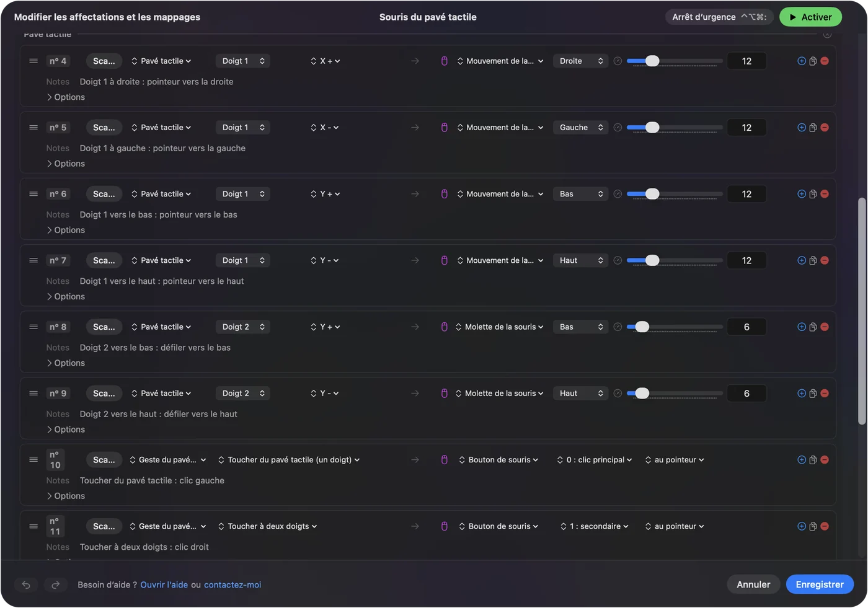This screenshot has height=608, width=868.
Task: Open Molette de la souris dropdown in row n° 9
Action: tap(499, 394)
